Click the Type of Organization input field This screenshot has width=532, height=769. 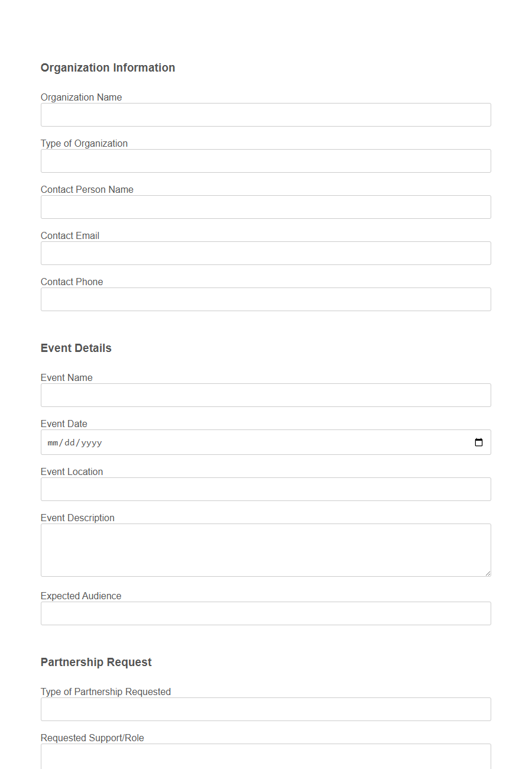pyautogui.click(x=265, y=161)
